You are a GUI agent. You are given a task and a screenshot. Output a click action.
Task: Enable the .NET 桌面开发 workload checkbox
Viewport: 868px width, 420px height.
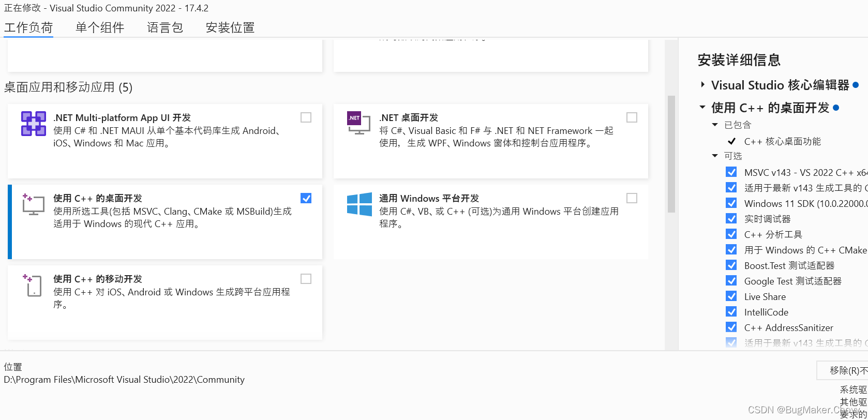pos(632,117)
